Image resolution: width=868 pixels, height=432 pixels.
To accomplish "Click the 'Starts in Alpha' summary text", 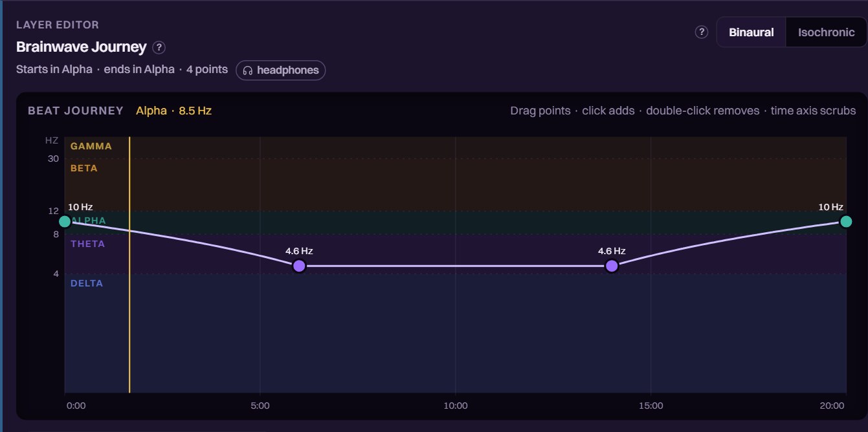I will click(x=54, y=69).
